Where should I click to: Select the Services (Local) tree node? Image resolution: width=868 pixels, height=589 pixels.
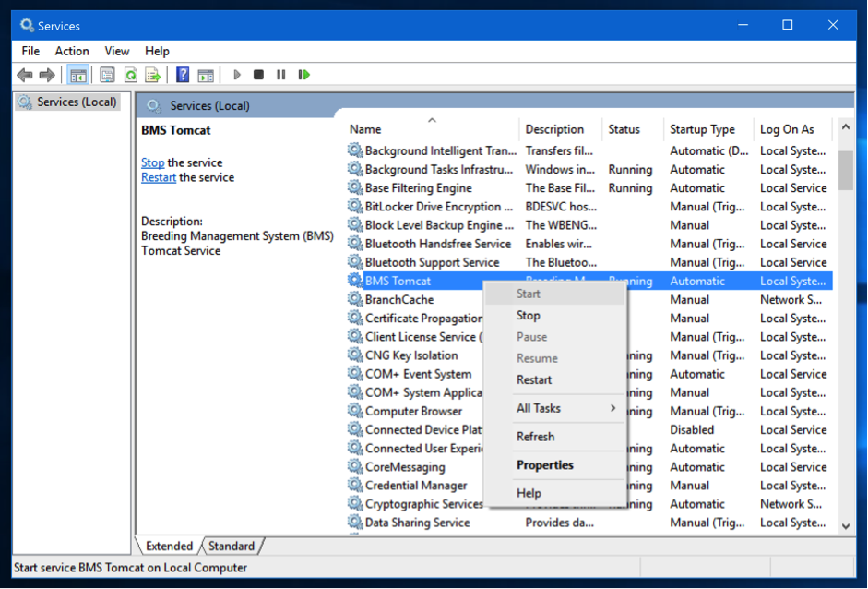pyautogui.click(x=68, y=102)
